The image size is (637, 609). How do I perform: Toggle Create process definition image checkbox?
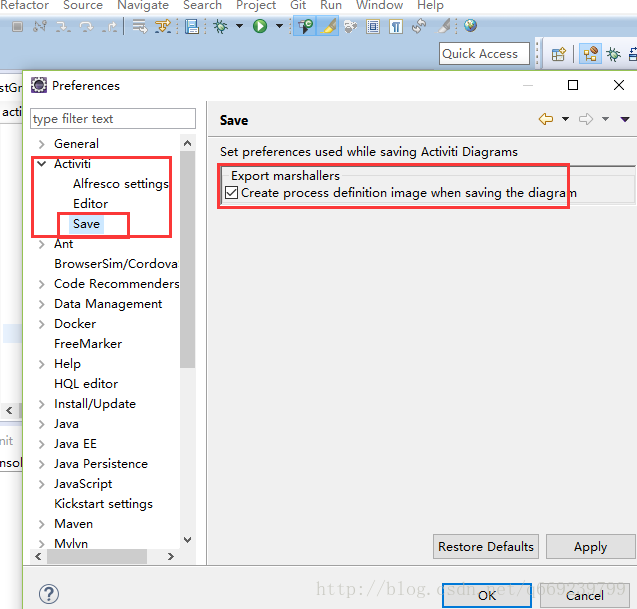(x=232, y=193)
